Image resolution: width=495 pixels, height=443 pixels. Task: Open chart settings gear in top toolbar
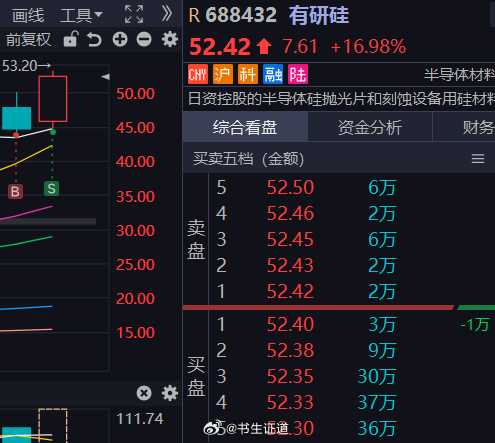[170, 39]
